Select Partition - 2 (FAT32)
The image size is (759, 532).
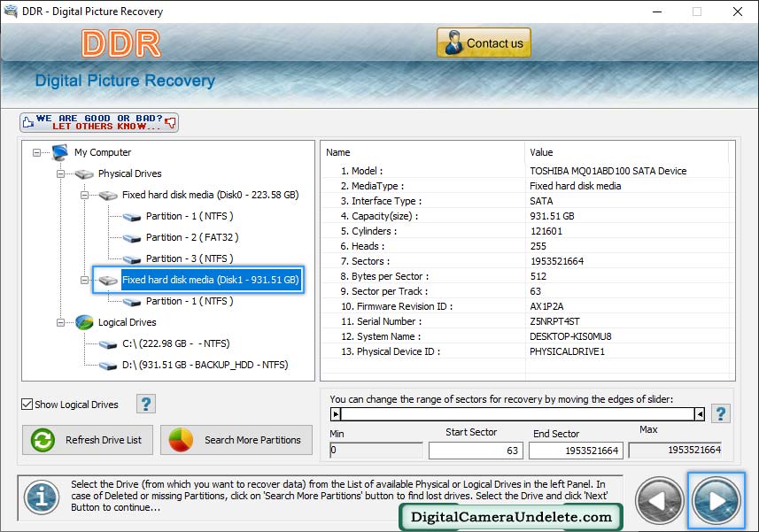tap(191, 237)
